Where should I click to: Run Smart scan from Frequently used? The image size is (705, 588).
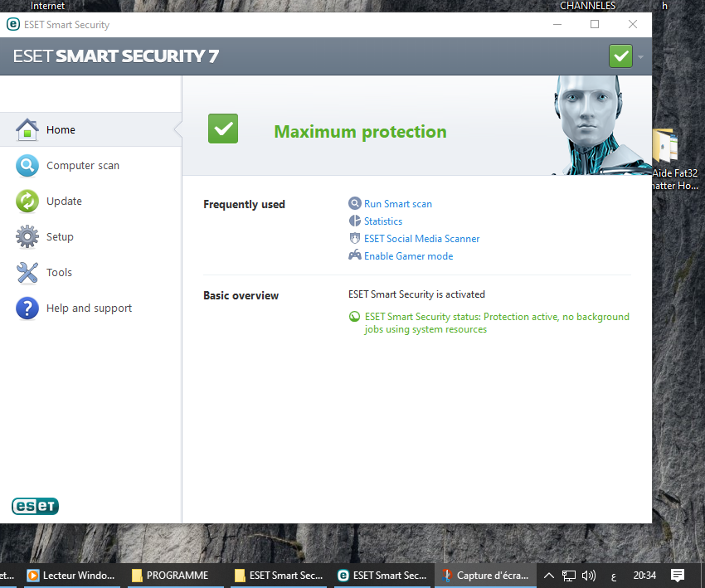(x=397, y=204)
